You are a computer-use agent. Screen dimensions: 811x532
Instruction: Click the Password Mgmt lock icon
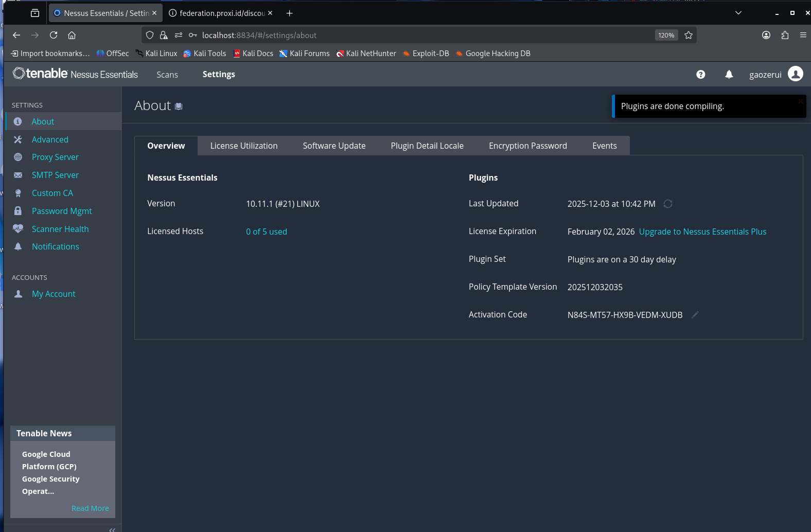(18, 211)
